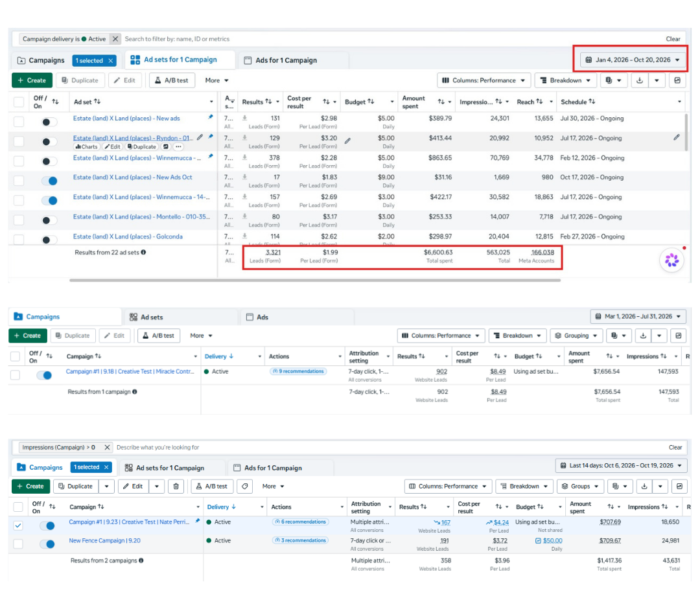Open the Groups dropdown in bottom panel
This screenshot has height=609, width=700.
580,487
